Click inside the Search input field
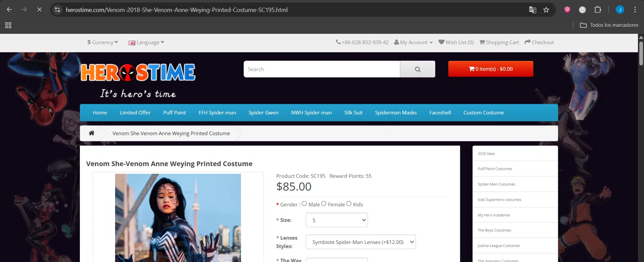Viewport: 644px width, 262px height. pos(322,69)
